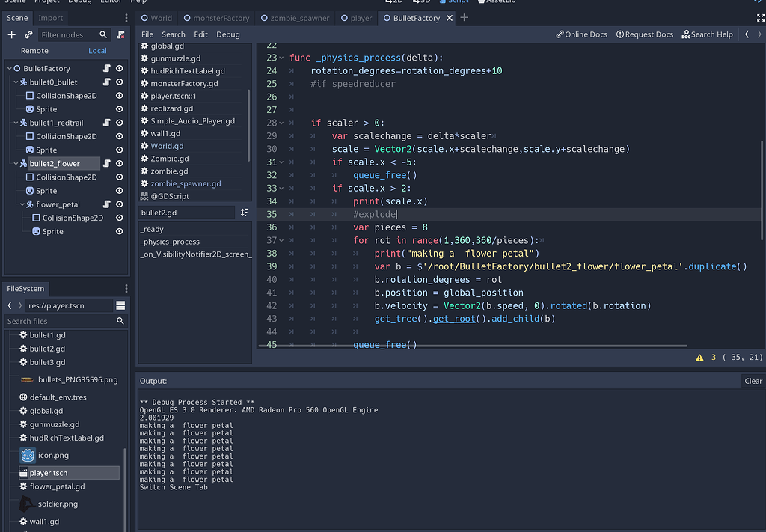
Task: Click the add new node plus icon
Action: coord(11,35)
